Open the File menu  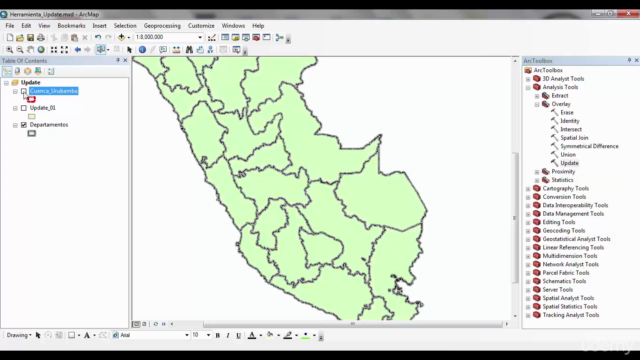coord(10,26)
